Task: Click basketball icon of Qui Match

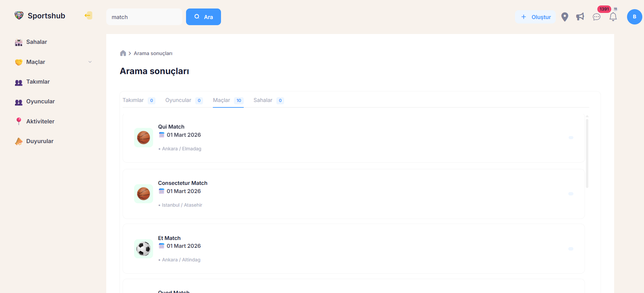Action: click(x=144, y=138)
